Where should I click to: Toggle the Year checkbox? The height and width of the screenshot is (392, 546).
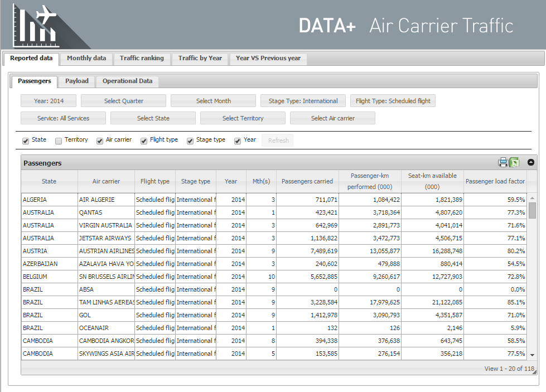(x=238, y=141)
